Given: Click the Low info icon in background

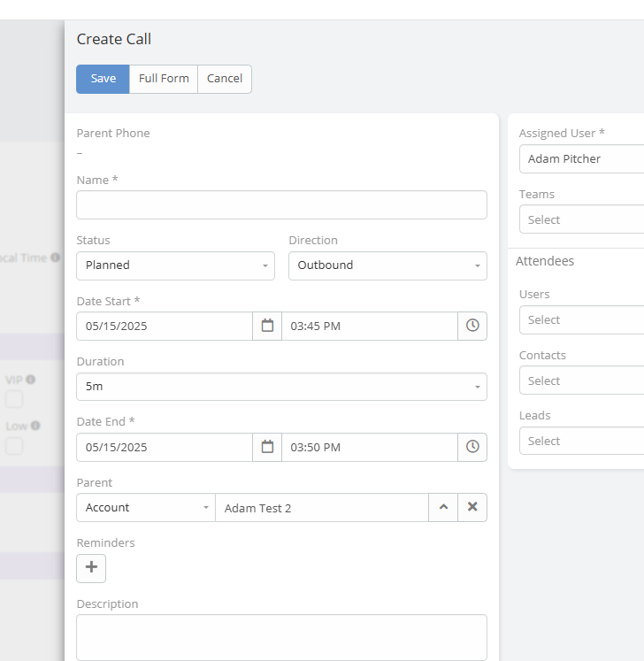Looking at the screenshot, I should coord(35,426).
